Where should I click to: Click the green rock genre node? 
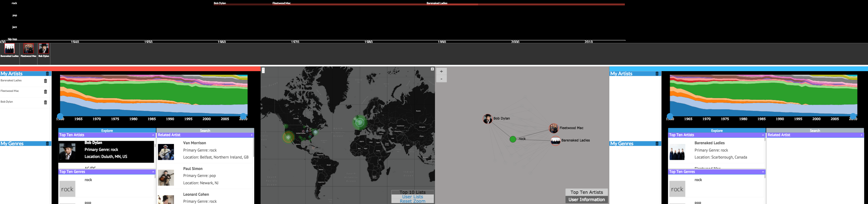click(x=513, y=139)
